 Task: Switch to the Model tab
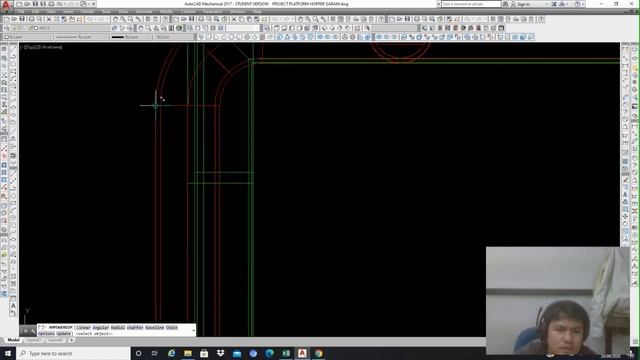coord(13,340)
